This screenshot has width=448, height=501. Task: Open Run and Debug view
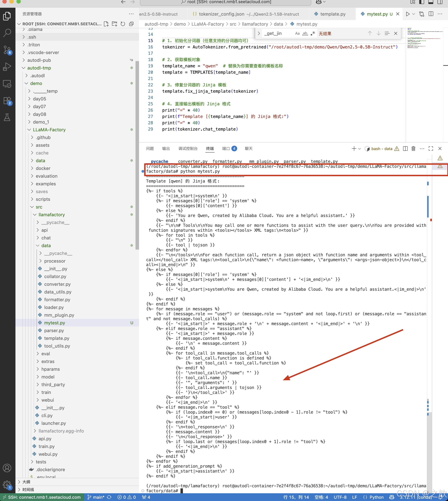pyautogui.click(x=7, y=67)
